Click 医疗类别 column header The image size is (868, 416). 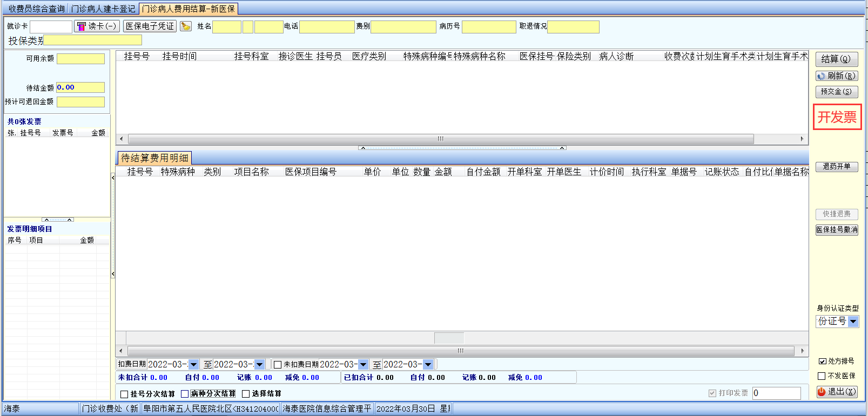pyautogui.click(x=369, y=56)
